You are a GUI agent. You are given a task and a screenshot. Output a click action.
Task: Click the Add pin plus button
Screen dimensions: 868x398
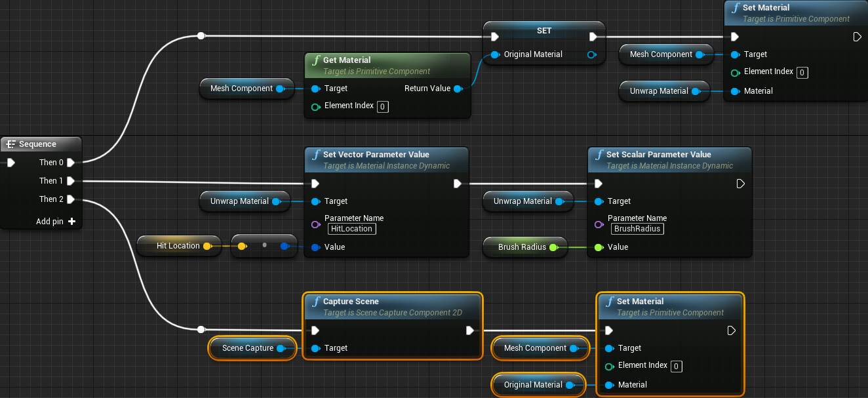72,222
